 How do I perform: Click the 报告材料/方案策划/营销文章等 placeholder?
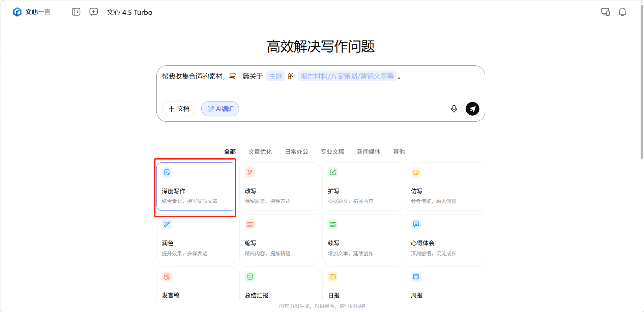[x=347, y=76]
